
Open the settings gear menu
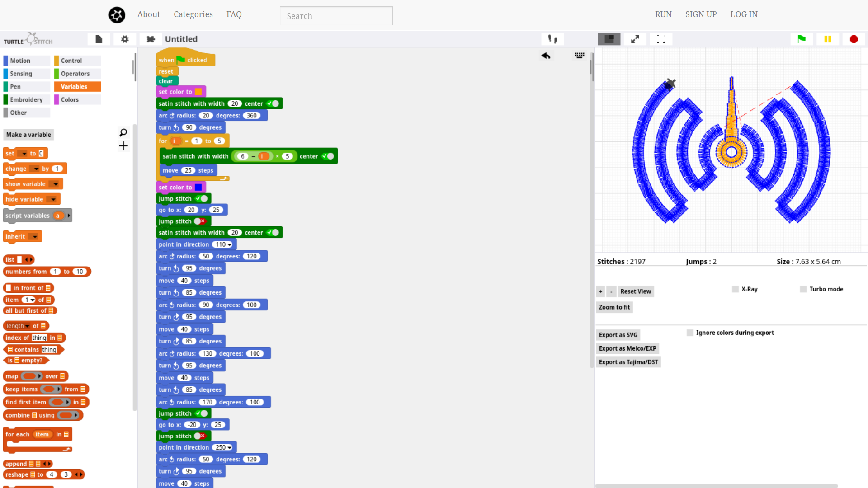(125, 39)
